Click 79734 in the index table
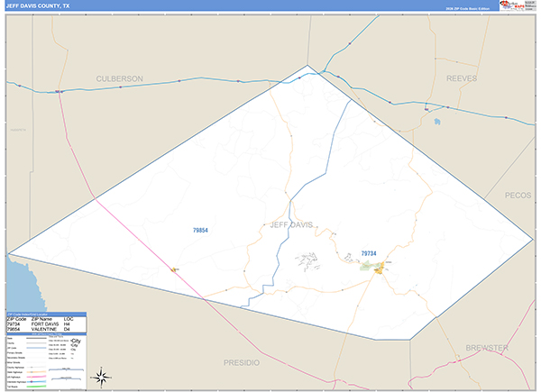 click(14, 324)
